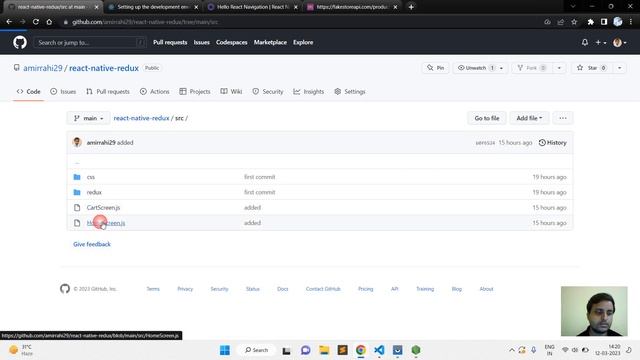Pin the repository

click(x=436, y=68)
